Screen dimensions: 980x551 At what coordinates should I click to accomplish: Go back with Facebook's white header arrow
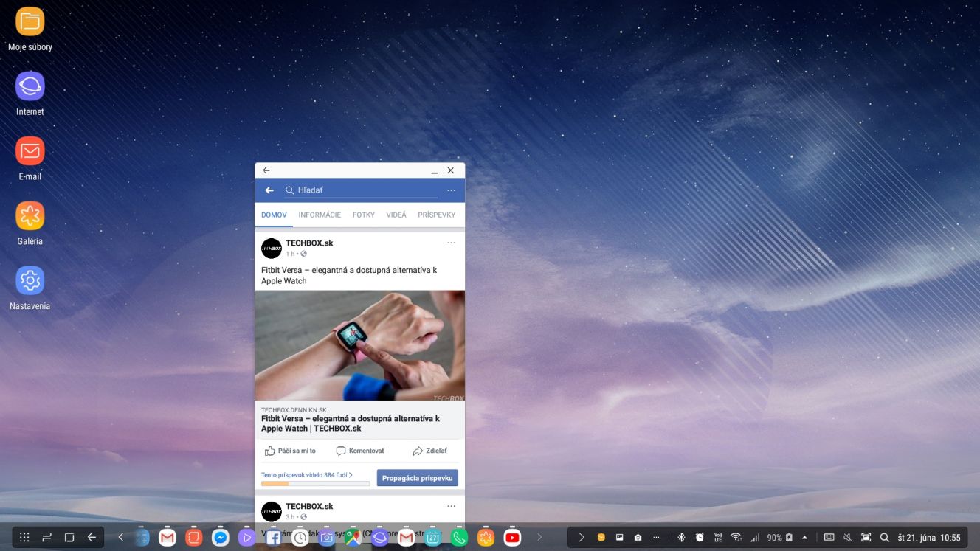(269, 190)
